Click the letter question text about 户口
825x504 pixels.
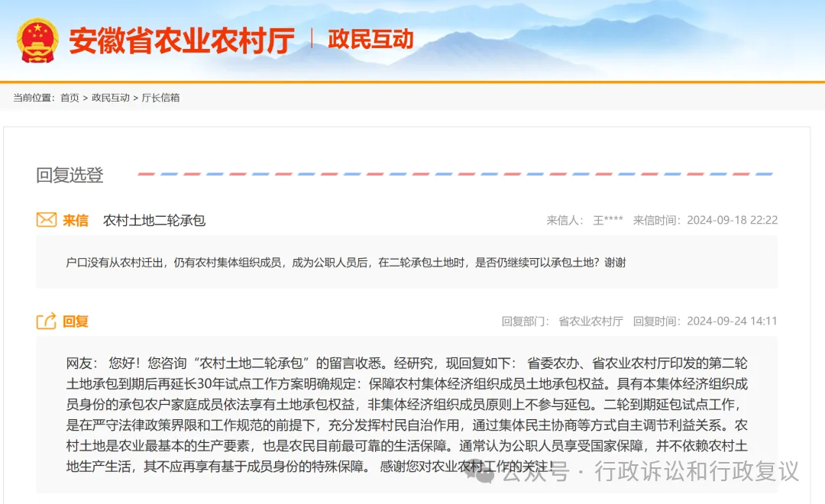pos(346,263)
